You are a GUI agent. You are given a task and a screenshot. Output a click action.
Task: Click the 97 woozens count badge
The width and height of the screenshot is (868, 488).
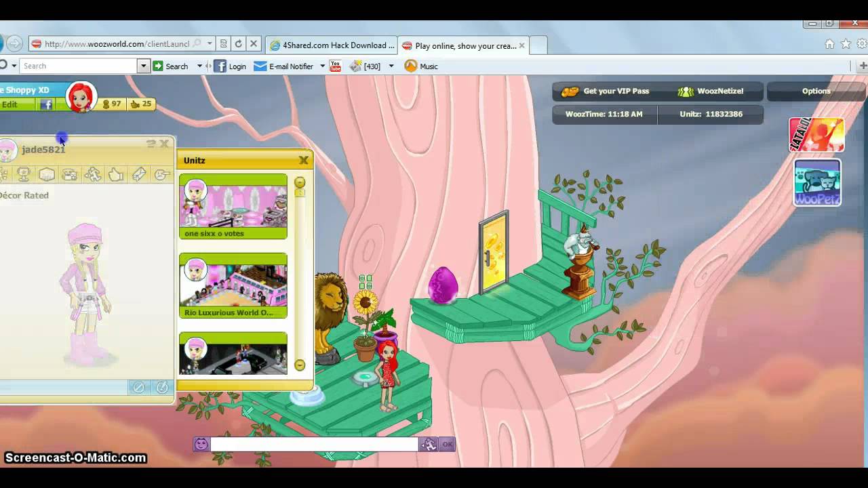click(x=111, y=104)
